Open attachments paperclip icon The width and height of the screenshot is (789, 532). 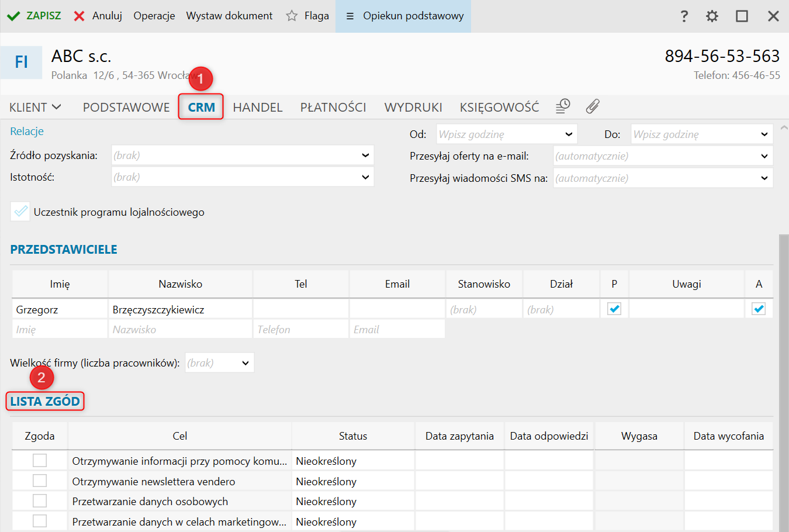click(593, 106)
